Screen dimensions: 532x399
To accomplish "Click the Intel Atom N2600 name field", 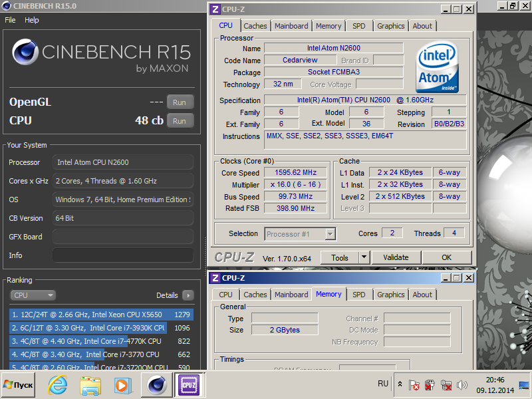I will tap(334, 48).
